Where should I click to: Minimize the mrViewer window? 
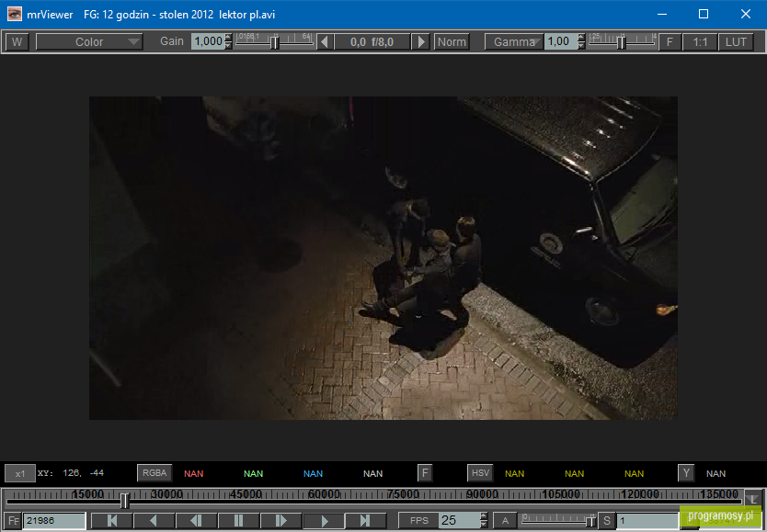click(662, 14)
